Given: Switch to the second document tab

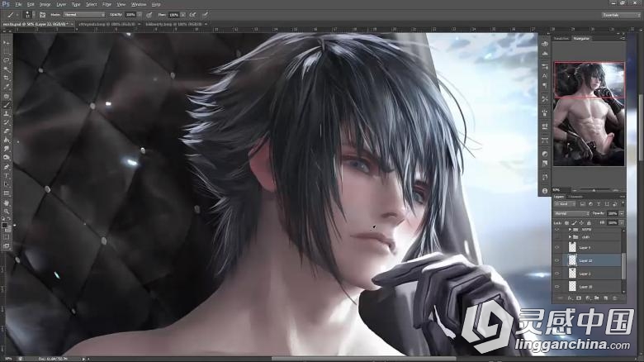Looking at the screenshot, I should point(107,24).
